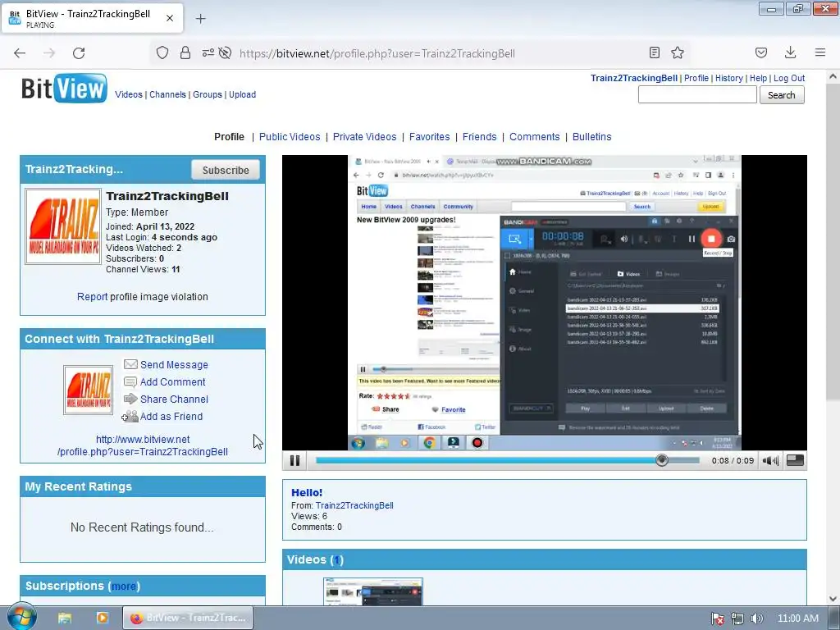Open History link in header
The image size is (840, 630).
click(x=729, y=78)
